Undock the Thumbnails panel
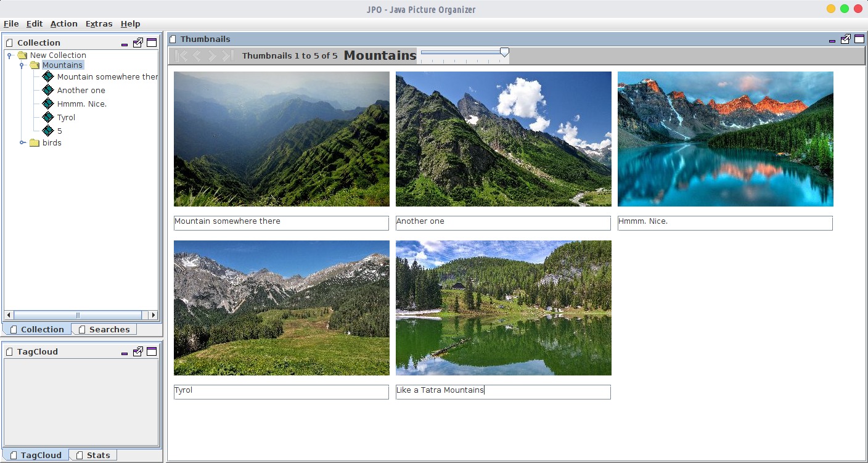868x463 pixels. [846, 39]
